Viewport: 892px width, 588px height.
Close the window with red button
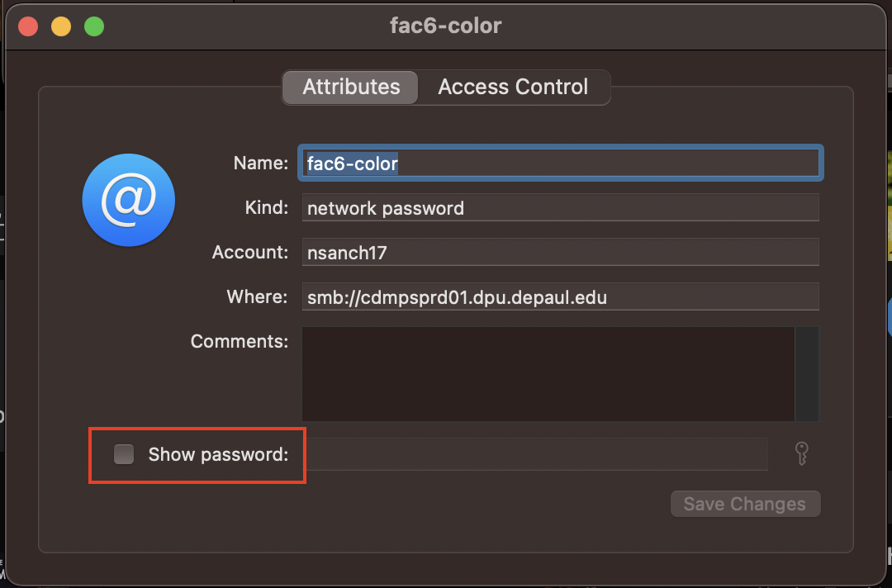coord(28,26)
